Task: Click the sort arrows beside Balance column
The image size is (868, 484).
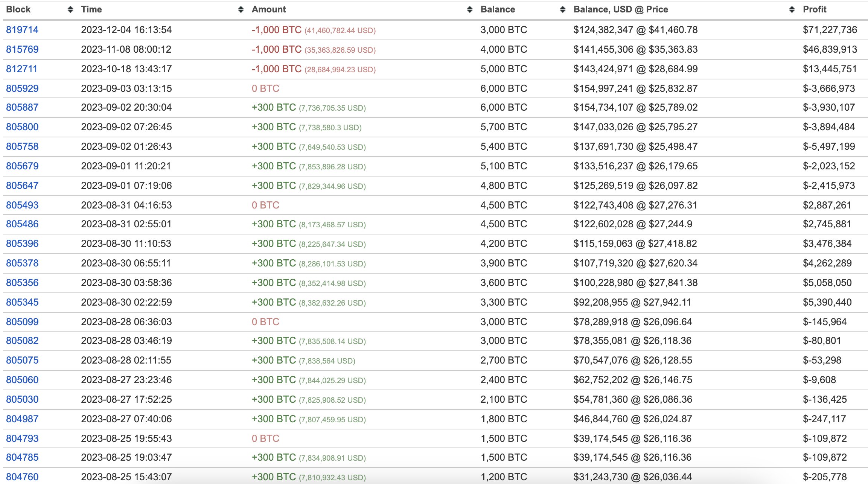Action: [x=563, y=10]
